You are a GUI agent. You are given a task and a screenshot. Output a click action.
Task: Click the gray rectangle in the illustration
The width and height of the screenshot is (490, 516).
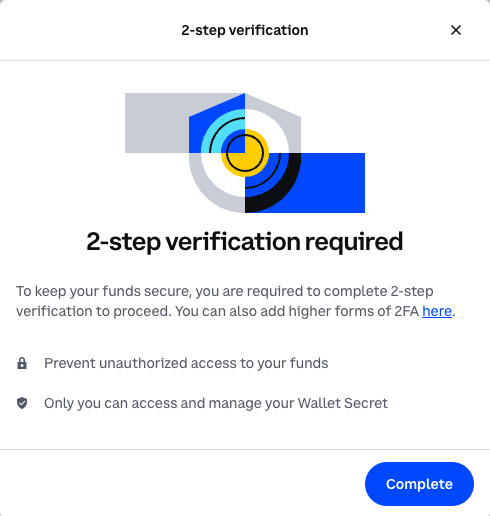[155, 123]
